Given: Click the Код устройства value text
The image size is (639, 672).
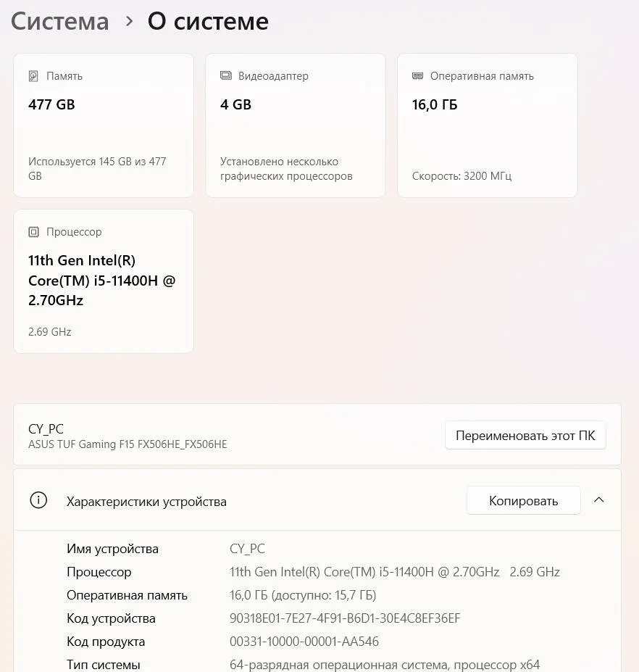Looking at the screenshot, I should click(x=345, y=618).
